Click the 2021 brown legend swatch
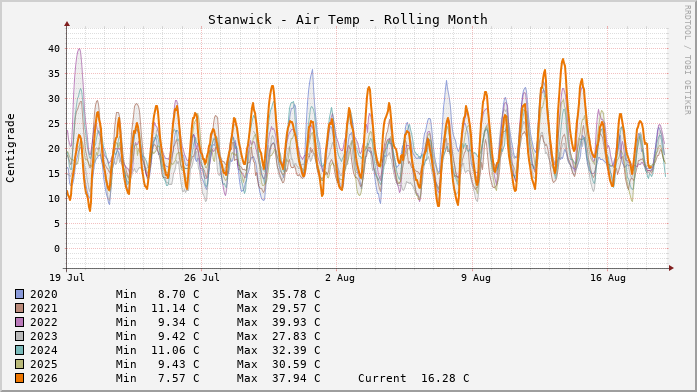The image size is (697, 392). click(x=20, y=308)
